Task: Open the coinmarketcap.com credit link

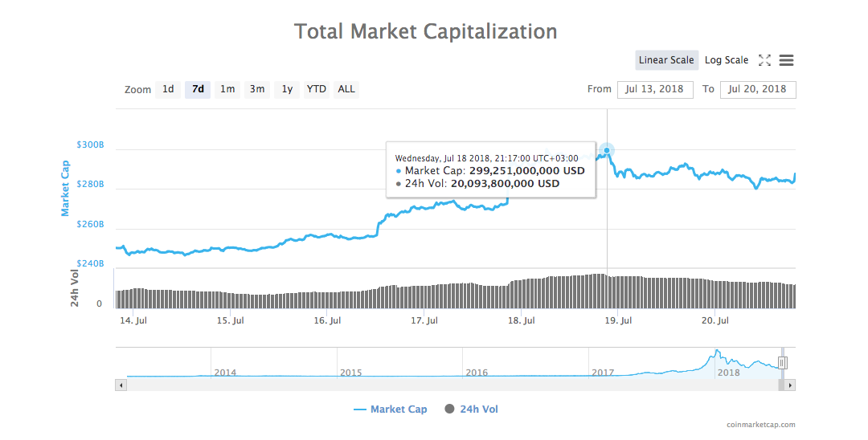Action: (x=760, y=426)
